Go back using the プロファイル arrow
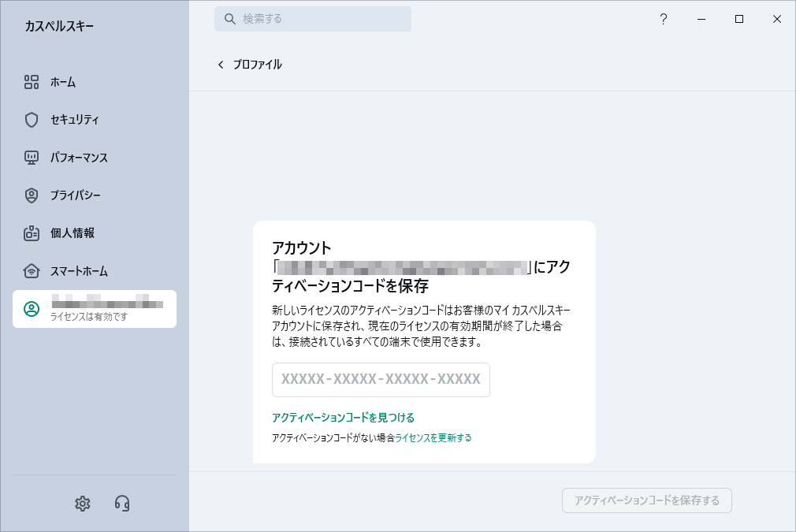Viewport: 796px width, 532px height. click(x=221, y=65)
